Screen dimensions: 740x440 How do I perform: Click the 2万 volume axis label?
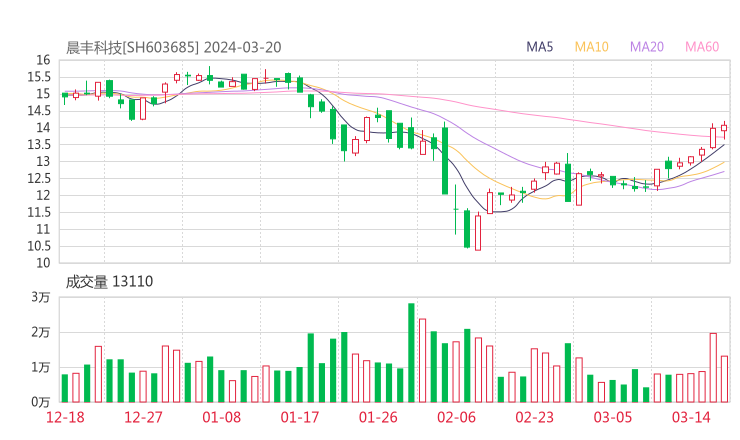(x=41, y=332)
